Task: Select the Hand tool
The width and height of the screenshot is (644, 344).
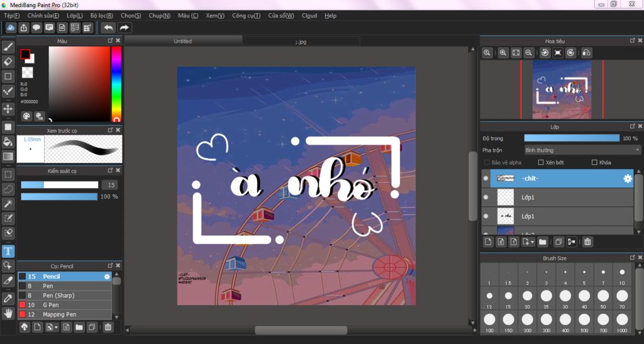Action: [x=8, y=313]
